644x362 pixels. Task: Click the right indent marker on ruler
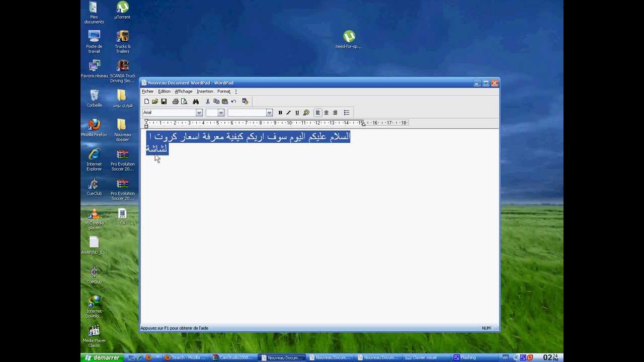coord(363,124)
